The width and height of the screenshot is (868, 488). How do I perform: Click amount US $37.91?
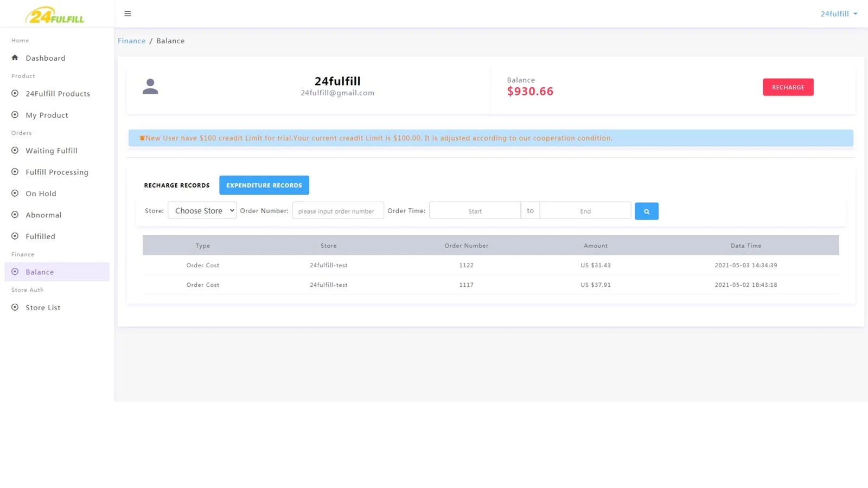point(596,285)
